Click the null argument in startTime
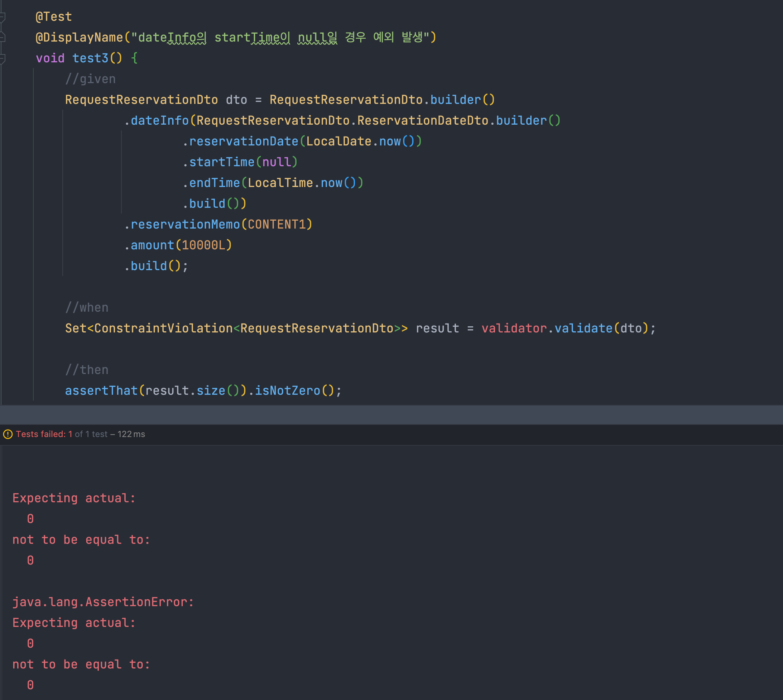The image size is (783, 700). (x=277, y=162)
